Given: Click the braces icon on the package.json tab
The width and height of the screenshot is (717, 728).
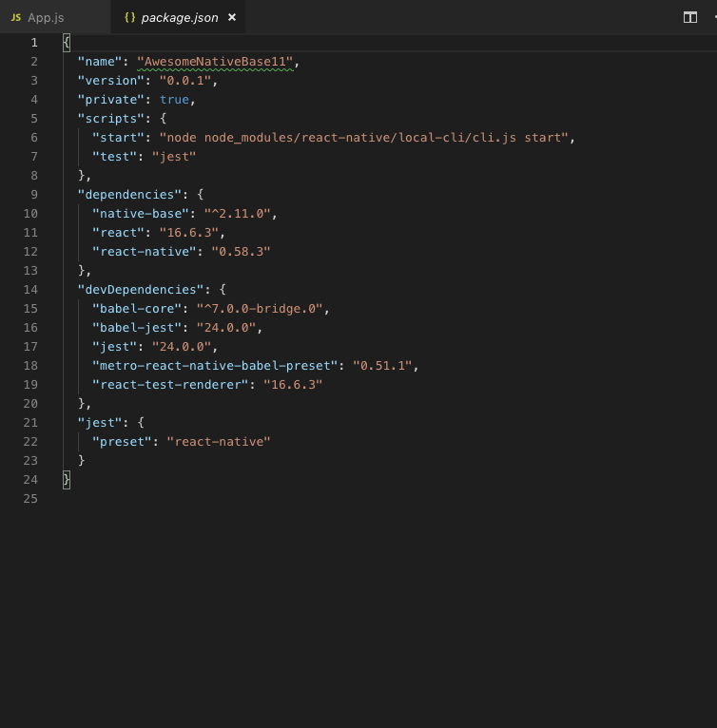Looking at the screenshot, I should (x=129, y=18).
